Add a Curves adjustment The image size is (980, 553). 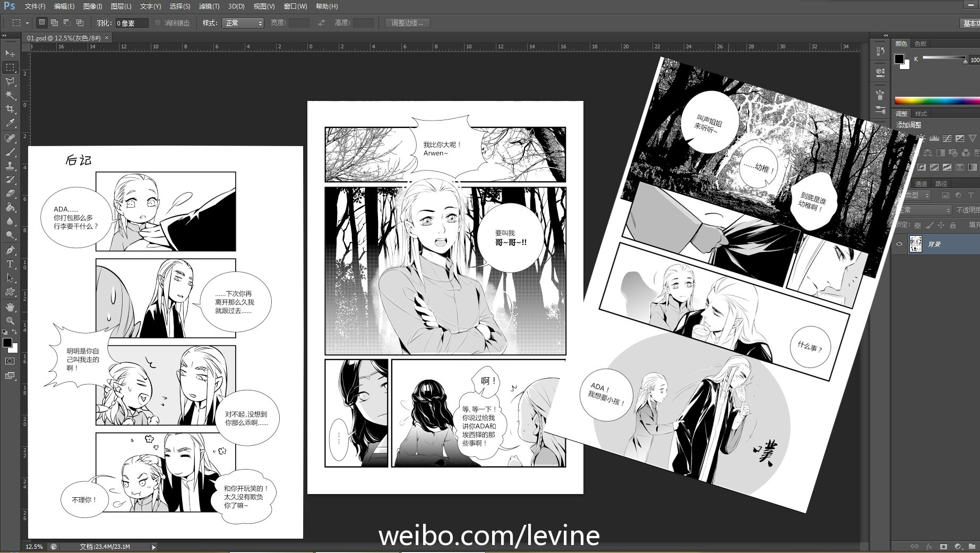947,139
